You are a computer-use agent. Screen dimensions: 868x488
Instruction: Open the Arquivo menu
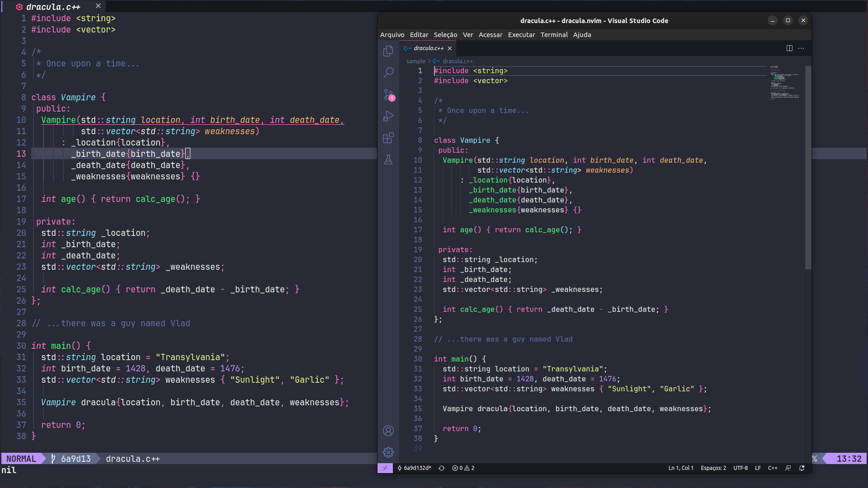click(x=392, y=35)
